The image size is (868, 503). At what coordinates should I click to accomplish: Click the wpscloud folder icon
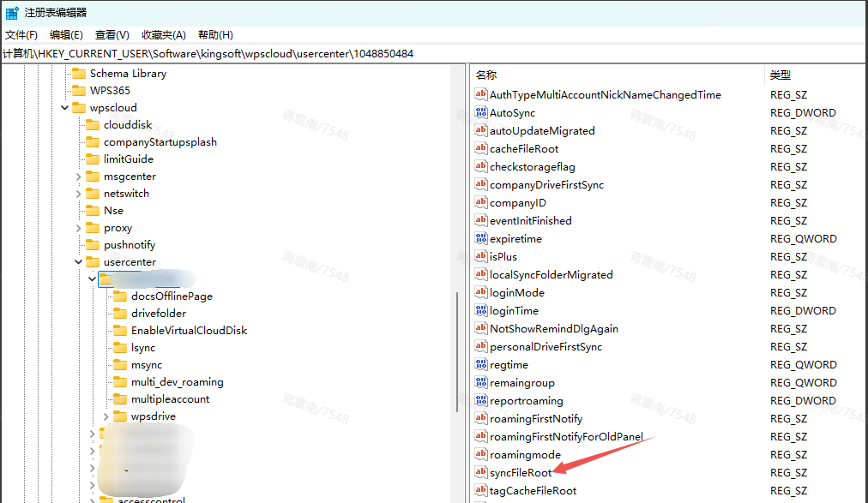pyautogui.click(x=79, y=108)
